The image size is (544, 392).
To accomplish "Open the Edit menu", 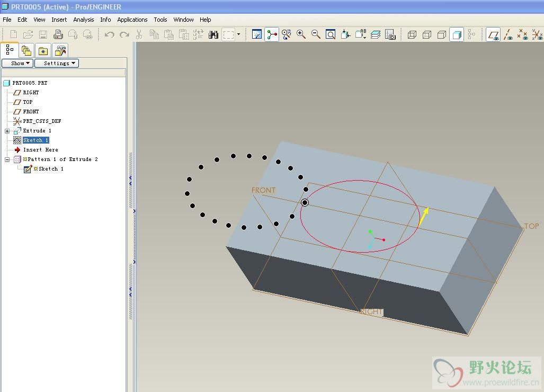I will click(22, 20).
